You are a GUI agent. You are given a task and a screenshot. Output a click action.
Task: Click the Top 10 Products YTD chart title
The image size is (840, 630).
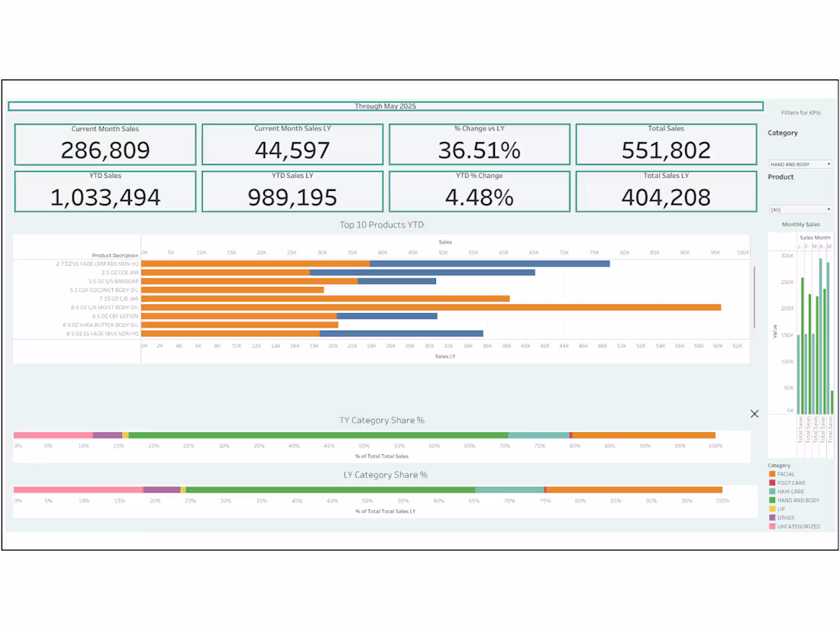coord(383,225)
